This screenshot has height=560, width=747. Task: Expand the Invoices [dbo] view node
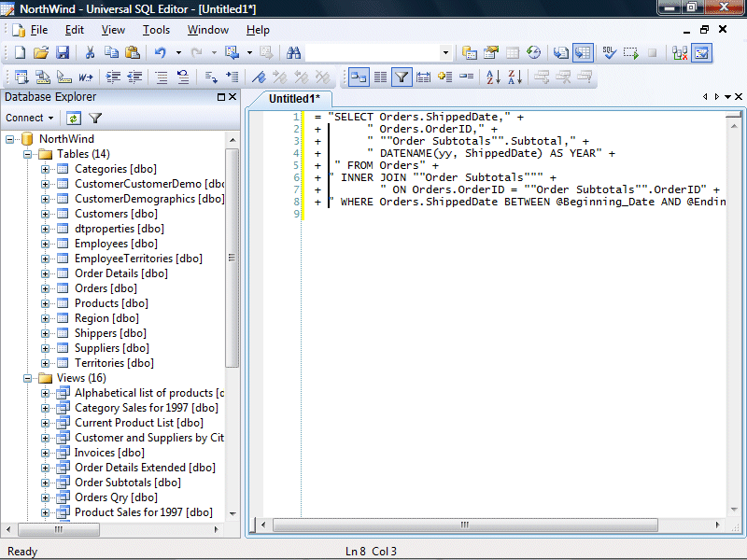45,453
